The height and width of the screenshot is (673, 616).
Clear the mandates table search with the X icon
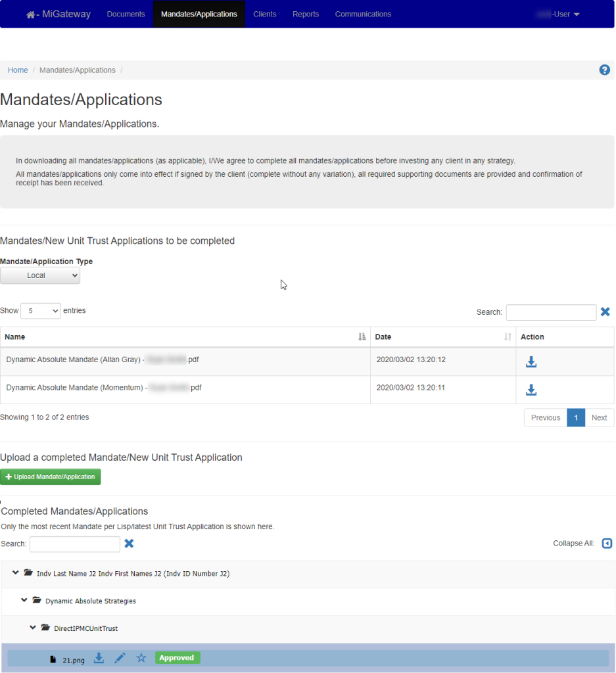605,312
